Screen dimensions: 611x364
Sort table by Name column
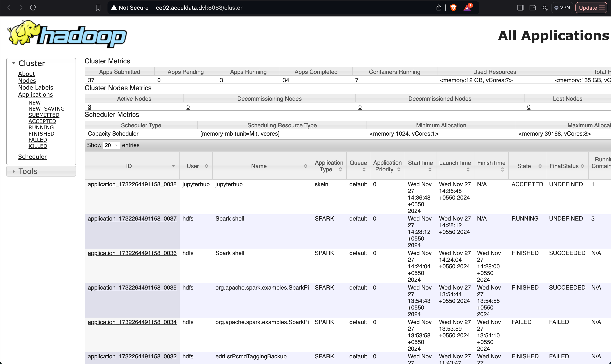[x=262, y=166]
